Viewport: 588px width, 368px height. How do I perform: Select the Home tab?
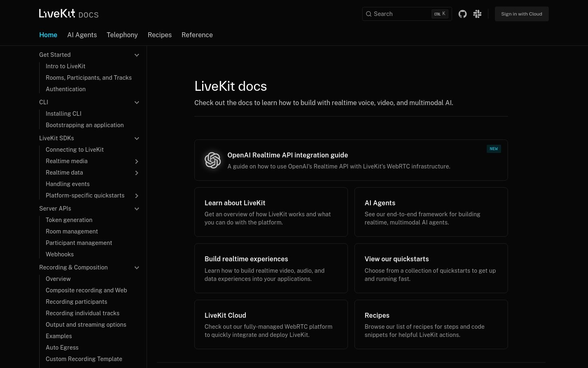tap(48, 35)
